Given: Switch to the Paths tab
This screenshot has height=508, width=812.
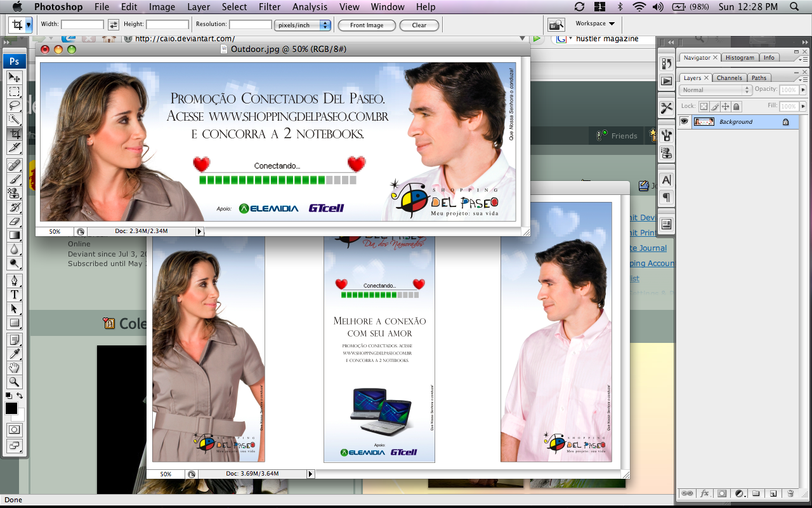Looking at the screenshot, I should [759, 78].
